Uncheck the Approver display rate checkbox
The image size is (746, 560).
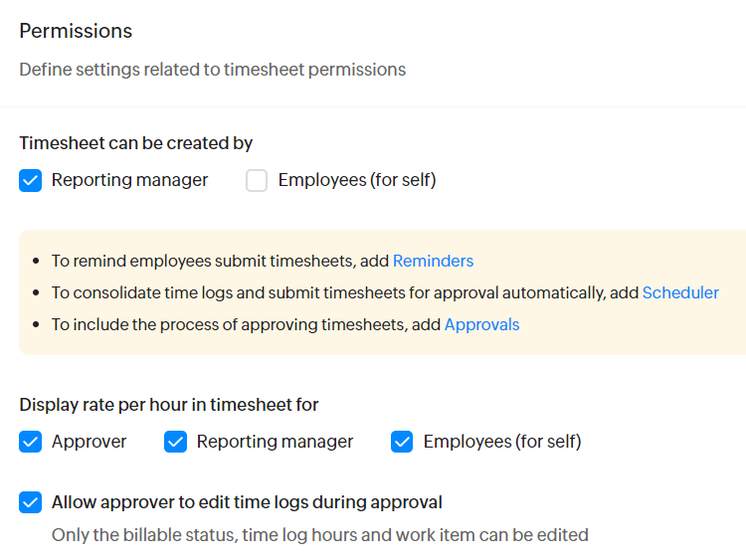tap(31, 442)
